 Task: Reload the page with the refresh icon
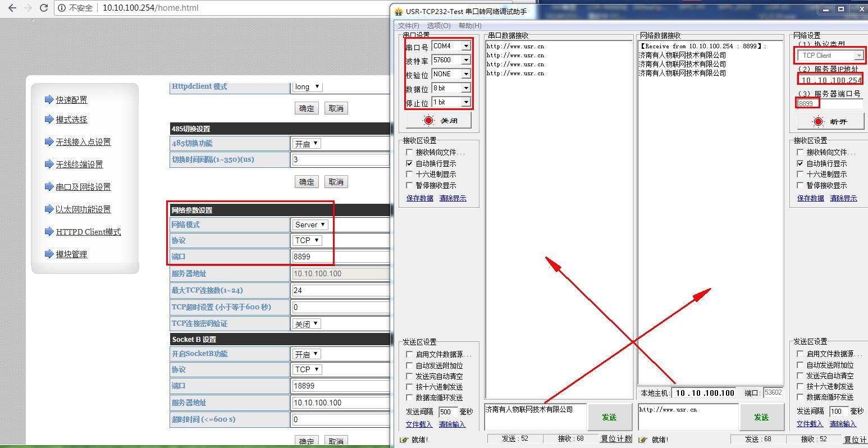(x=44, y=8)
